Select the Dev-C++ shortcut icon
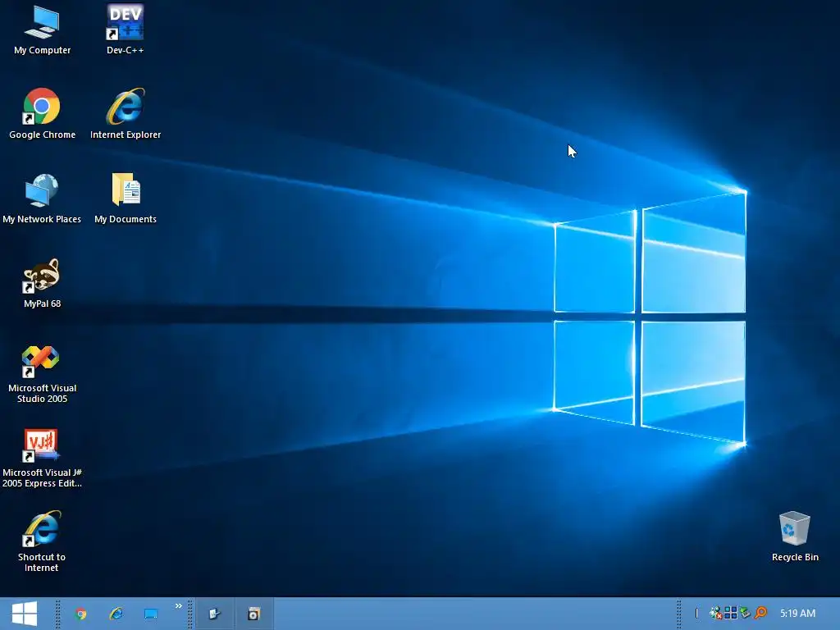The image size is (840, 630). [125, 21]
